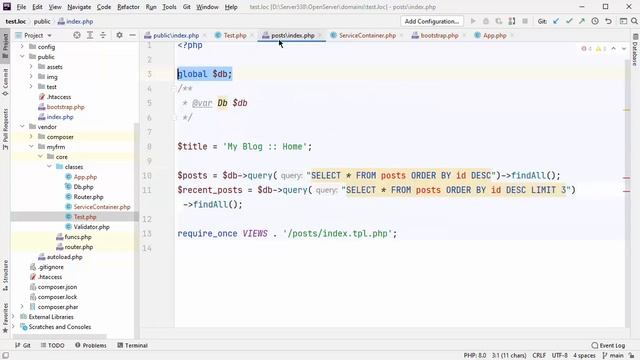
Task: Open the Database tool window
Action: 635,50
